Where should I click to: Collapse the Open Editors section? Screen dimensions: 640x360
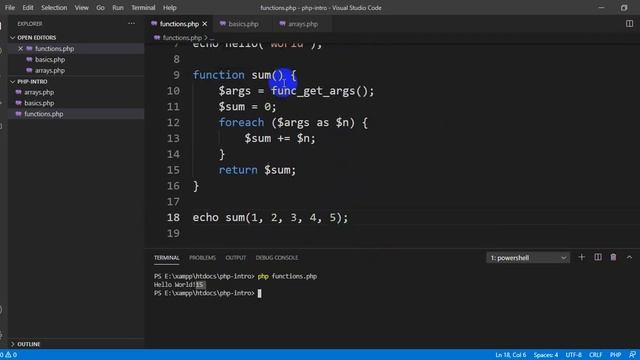[36, 38]
